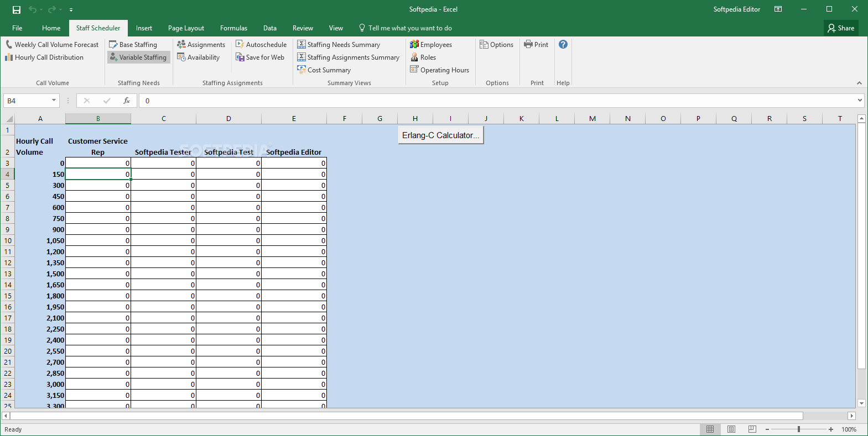Switch to the Data tab
Image resolution: width=868 pixels, height=436 pixels.
point(270,28)
